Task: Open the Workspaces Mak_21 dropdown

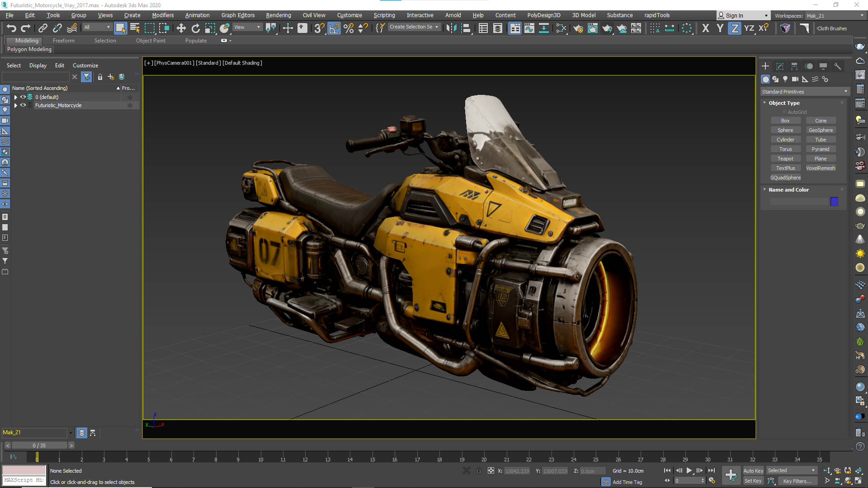Action: coord(835,15)
